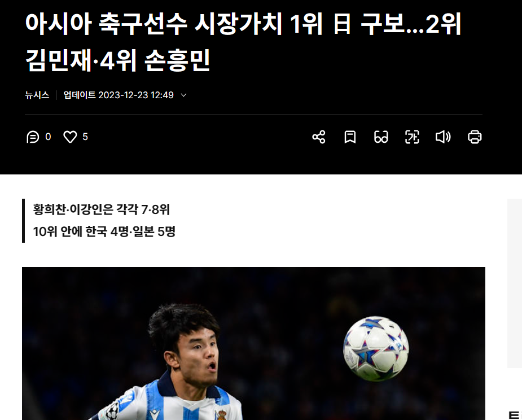Image resolution: width=522 pixels, height=420 pixels.
Task: Bookmark this article
Action: point(350,137)
